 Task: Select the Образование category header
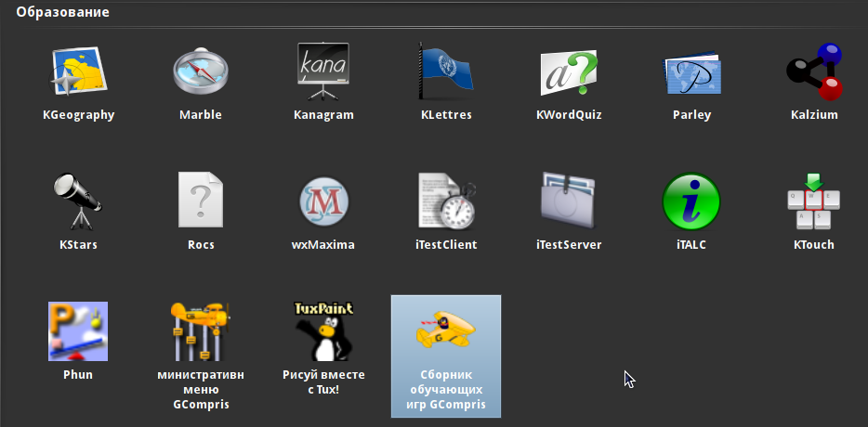[x=62, y=12]
